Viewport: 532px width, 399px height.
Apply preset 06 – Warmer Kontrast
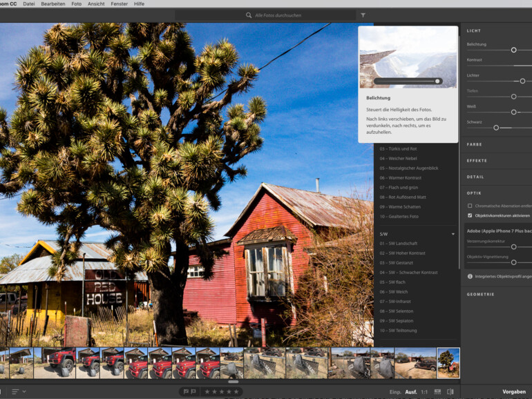click(400, 177)
